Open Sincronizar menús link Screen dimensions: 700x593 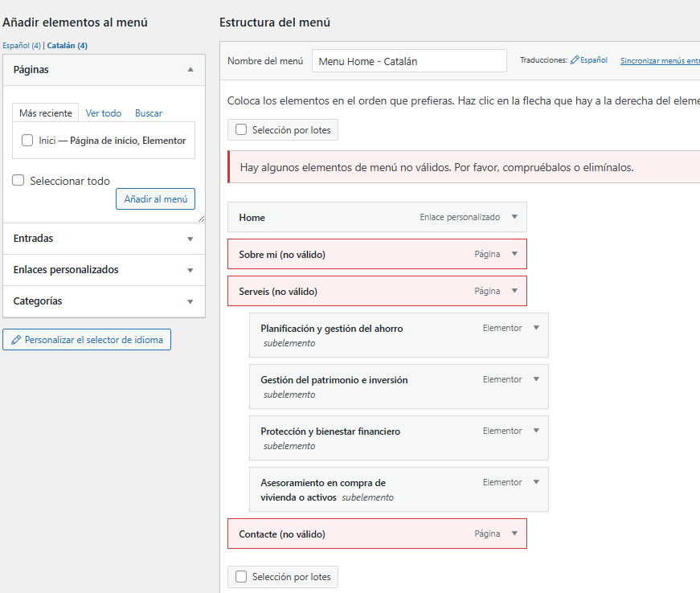[x=659, y=61]
